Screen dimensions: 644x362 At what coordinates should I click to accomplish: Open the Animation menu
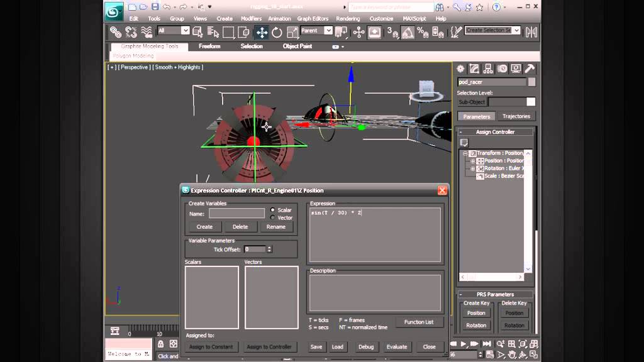[x=279, y=18]
